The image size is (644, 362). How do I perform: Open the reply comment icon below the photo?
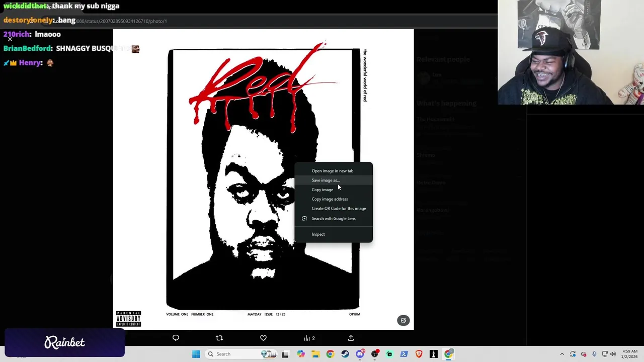click(x=176, y=338)
